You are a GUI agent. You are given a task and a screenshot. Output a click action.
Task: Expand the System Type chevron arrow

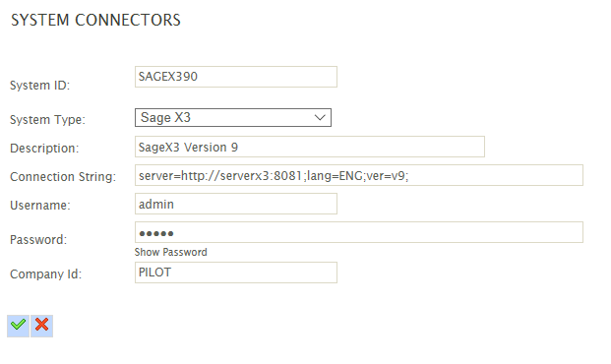point(320,117)
